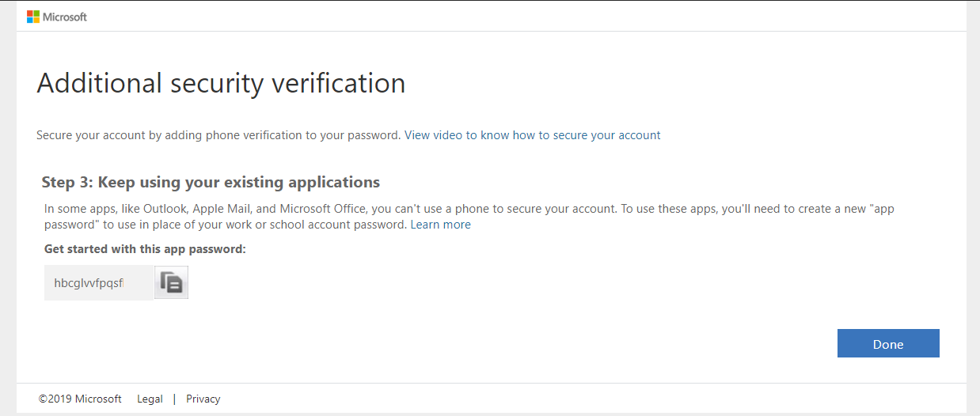Click the Secure your account by adding phone text
The width and height of the screenshot is (980, 416).
pyautogui.click(x=218, y=135)
